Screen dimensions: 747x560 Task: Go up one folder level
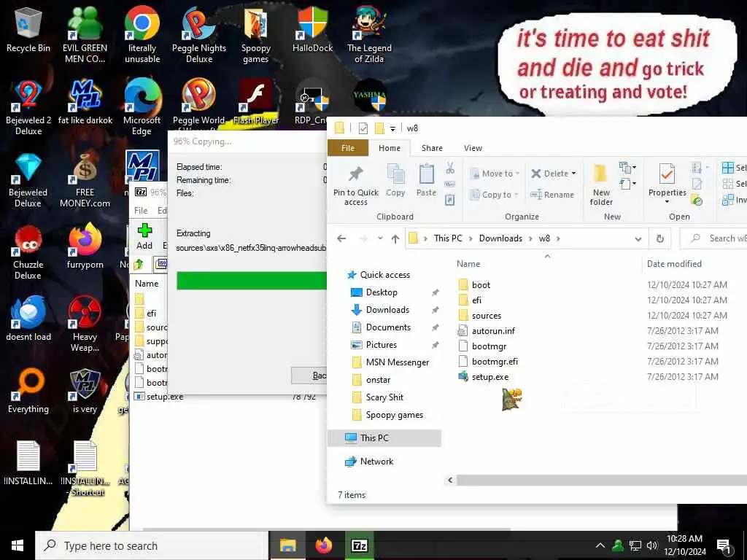pyautogui.click(x=395, y=238)
